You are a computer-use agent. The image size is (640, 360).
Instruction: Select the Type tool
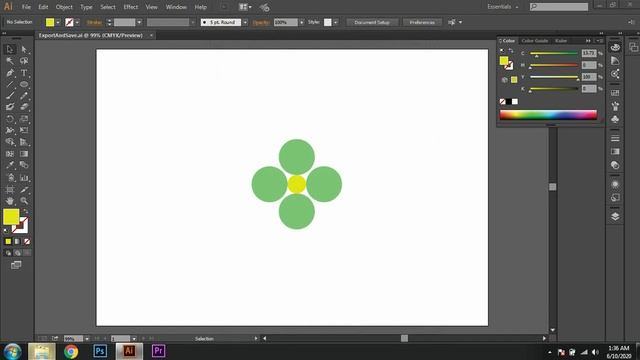click(24, 73)
